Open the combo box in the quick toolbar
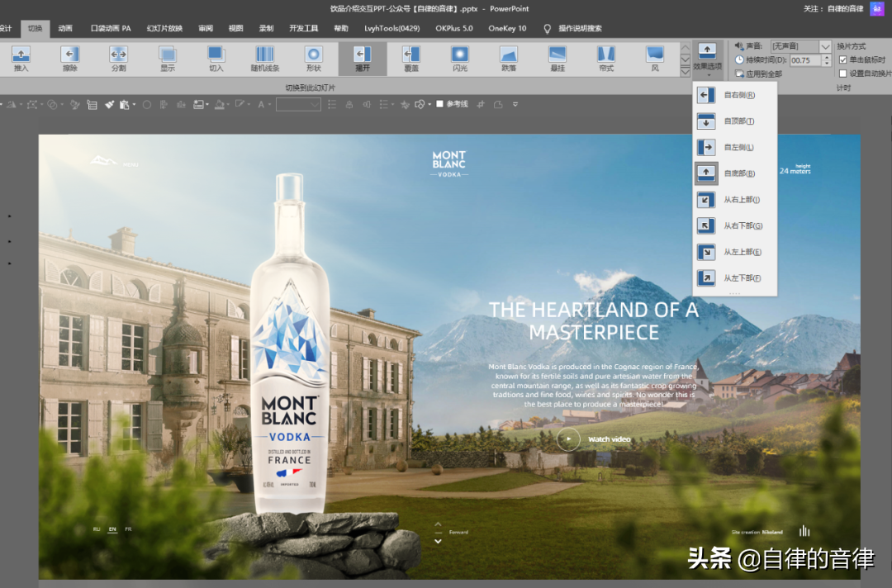The image size is (892, 588). [298, 105]
